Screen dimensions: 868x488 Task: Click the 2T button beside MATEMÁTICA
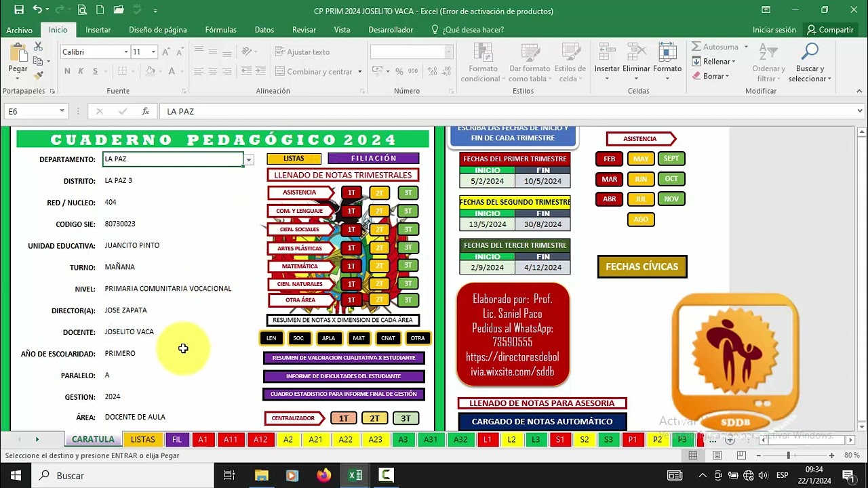(x=379, y=266)
